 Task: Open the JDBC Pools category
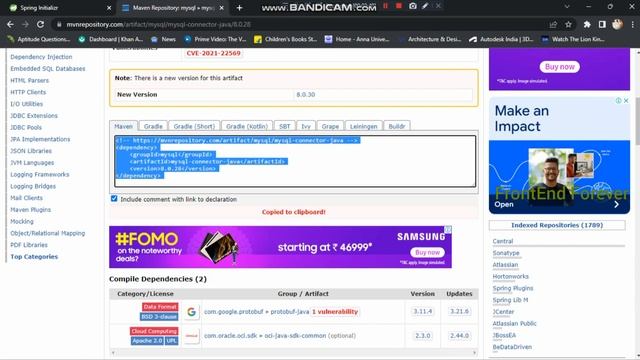(x=26, y=127)
